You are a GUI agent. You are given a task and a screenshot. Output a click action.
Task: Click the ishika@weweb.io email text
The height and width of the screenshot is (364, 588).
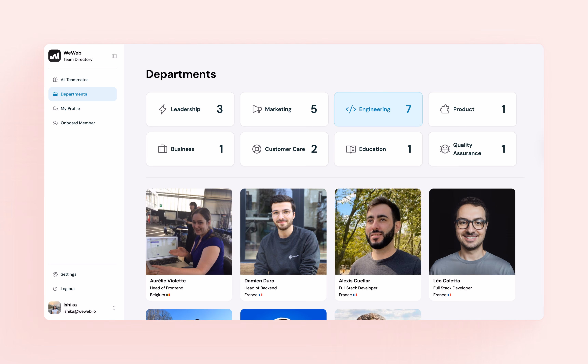[x=79, y=311]
